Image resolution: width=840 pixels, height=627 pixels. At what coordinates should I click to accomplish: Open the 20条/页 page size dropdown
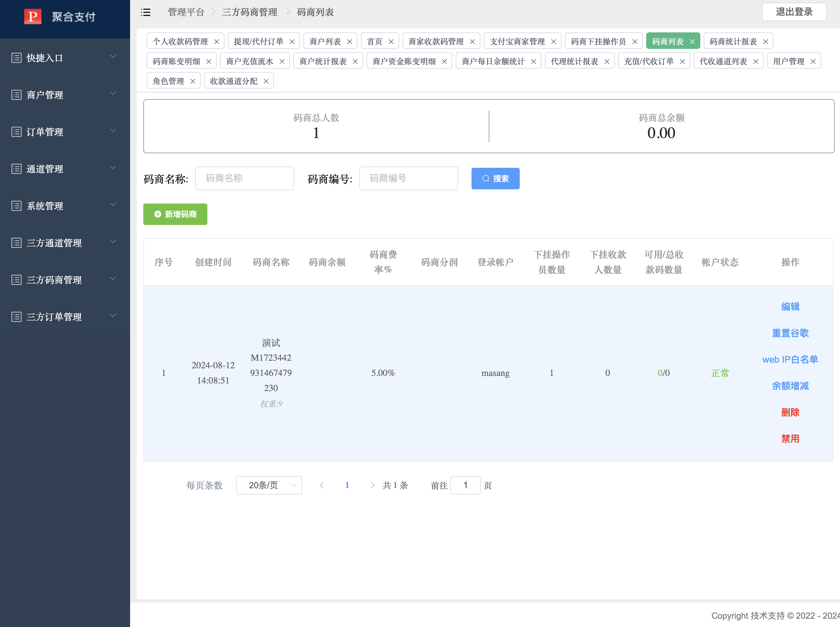point(269,485)
